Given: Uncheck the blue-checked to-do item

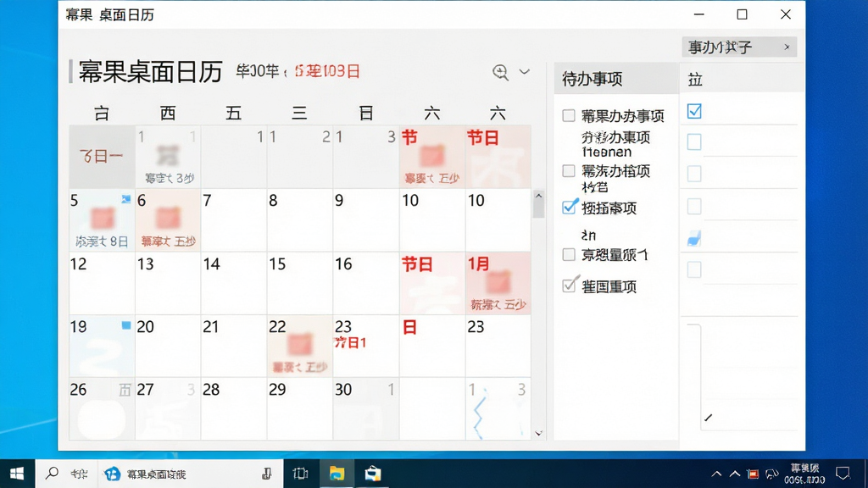Looking at the screenshot, I should pyautogui.click(x=569, y=207).
